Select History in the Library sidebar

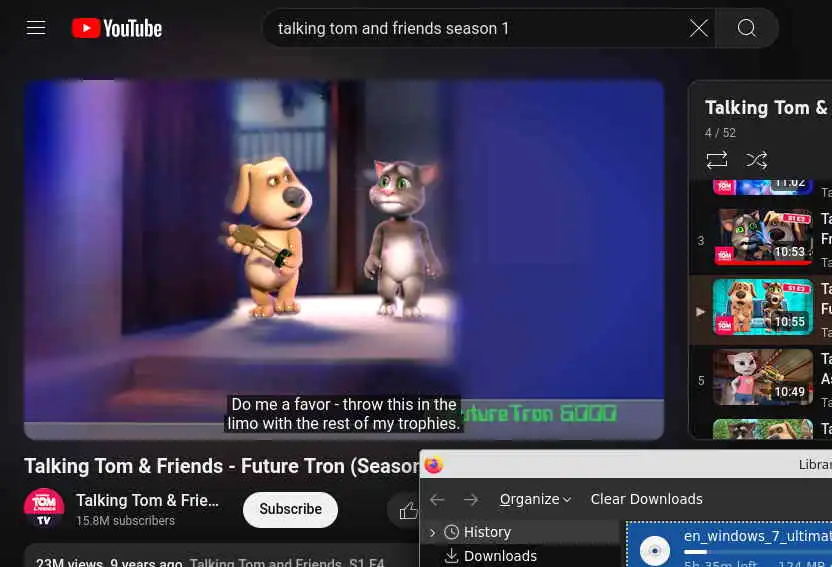coord(487,532)
